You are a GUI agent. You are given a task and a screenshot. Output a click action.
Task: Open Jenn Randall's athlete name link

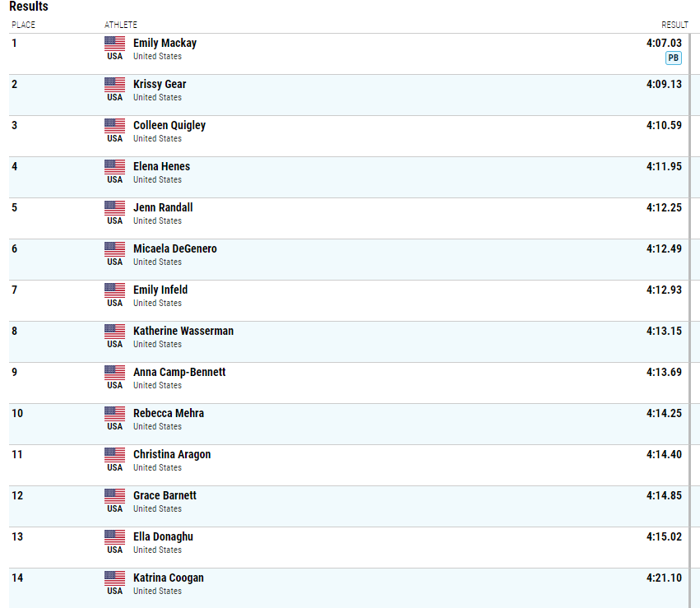pyautogui.click(x=163, y=207)
